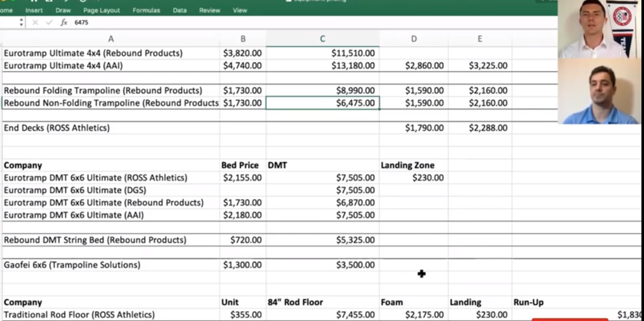The image size is (644, 321).
Task: Click the selected $6,475.00 cell
Action: click(x=323, y=103)
